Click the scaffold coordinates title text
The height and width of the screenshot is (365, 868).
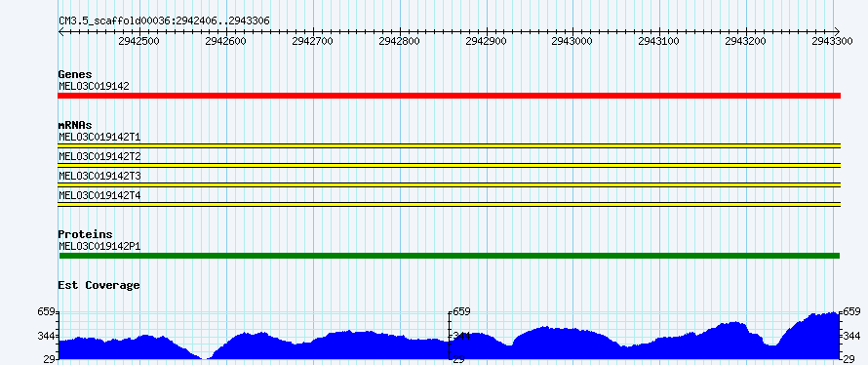click(x=164, y=21)
